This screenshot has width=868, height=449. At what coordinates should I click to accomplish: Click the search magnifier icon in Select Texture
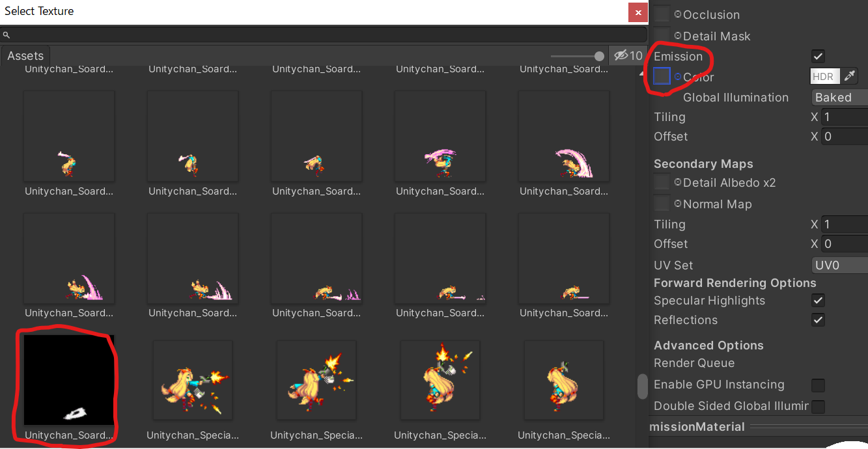coord(7,35)
